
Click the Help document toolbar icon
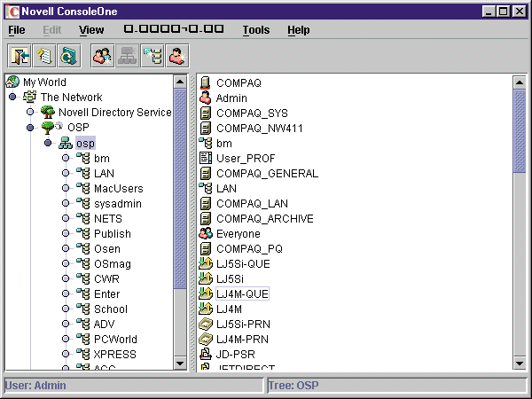pos(43,56)
